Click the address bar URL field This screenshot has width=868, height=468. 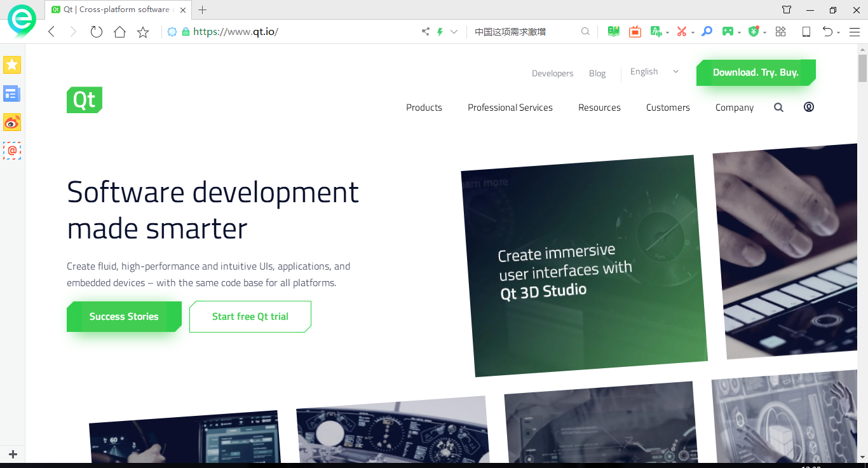pos(305,32)
